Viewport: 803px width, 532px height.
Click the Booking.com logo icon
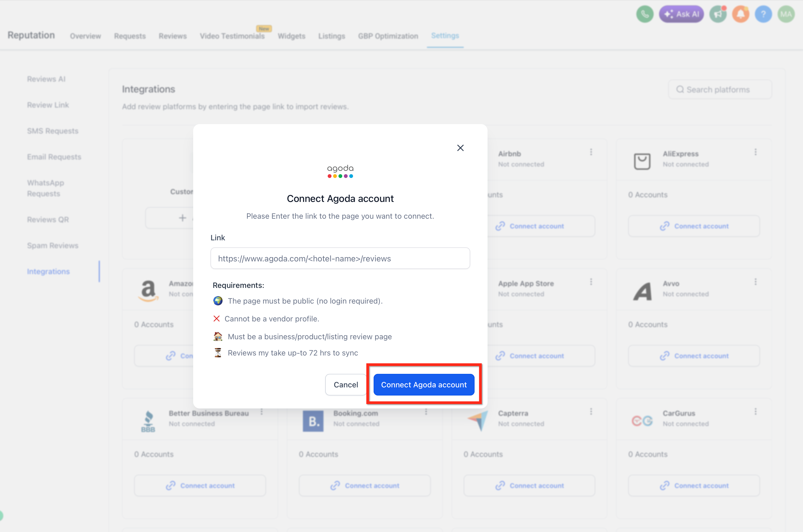tap(313, 421)
